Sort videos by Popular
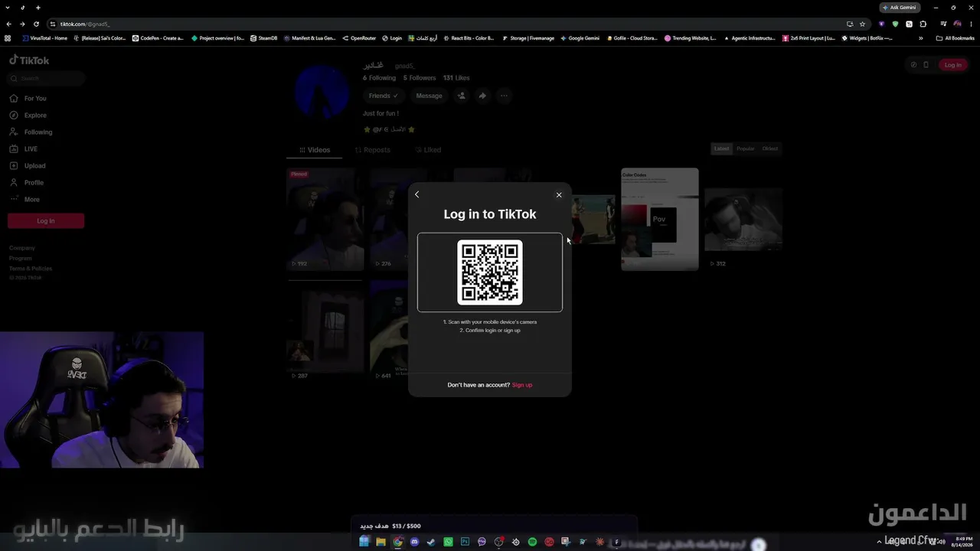 (x=746, y=148)
